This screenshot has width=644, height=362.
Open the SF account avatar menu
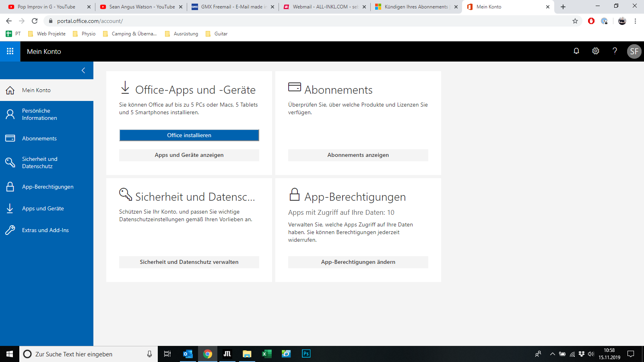(x=634, y=51)
